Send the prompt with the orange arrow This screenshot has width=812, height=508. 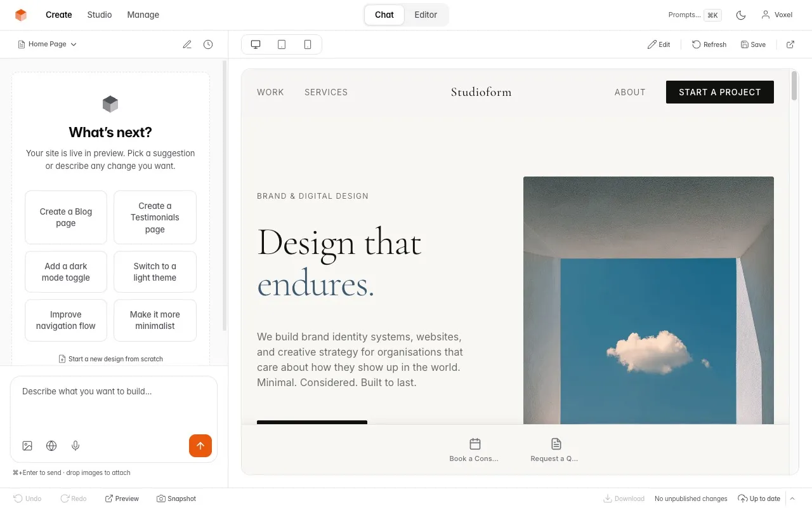tap(200, 445)
